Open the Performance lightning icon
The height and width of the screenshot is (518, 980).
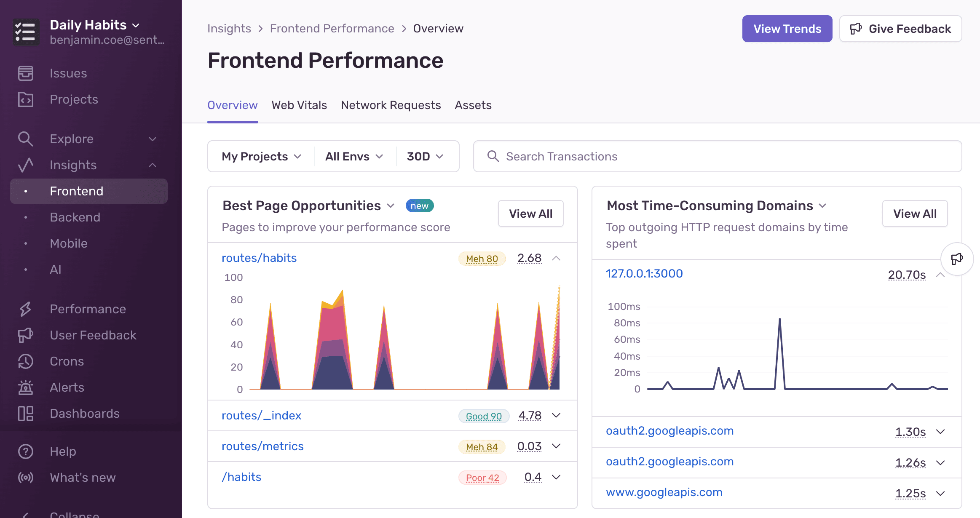26,309
